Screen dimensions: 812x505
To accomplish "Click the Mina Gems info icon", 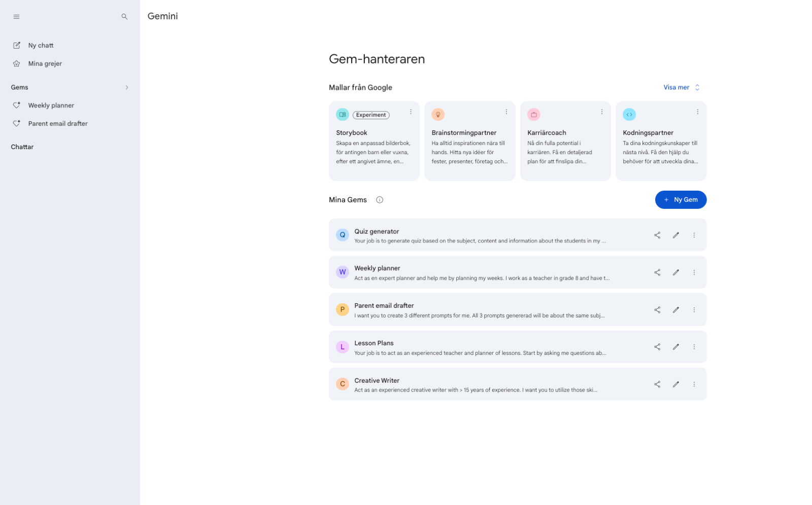I will point(380,200).
